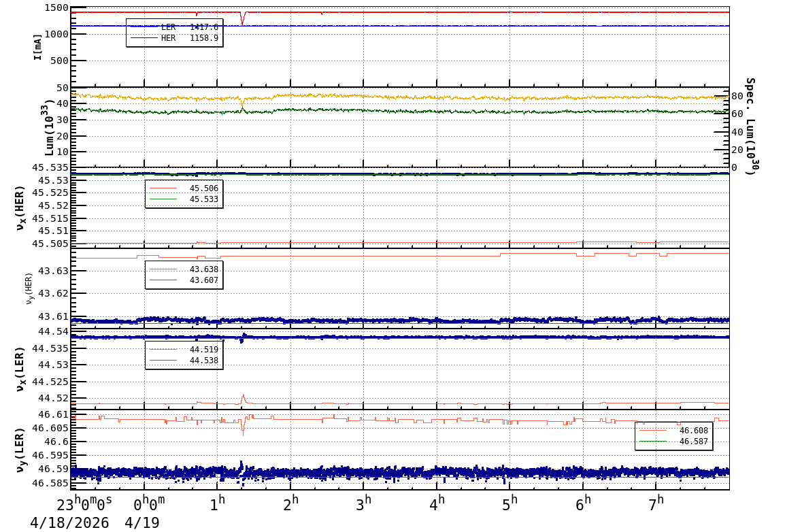The image size is (785, 532).
Task: Click the red LER current dip
Action: point(243,20)
